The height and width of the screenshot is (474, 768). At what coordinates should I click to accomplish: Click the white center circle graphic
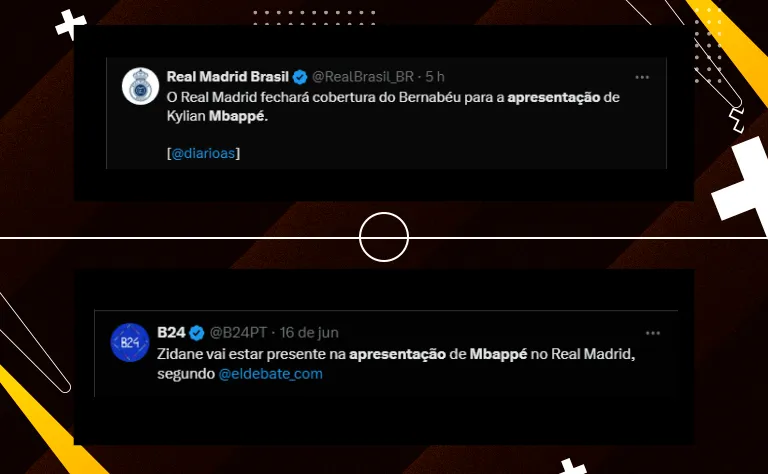point(384,237)
